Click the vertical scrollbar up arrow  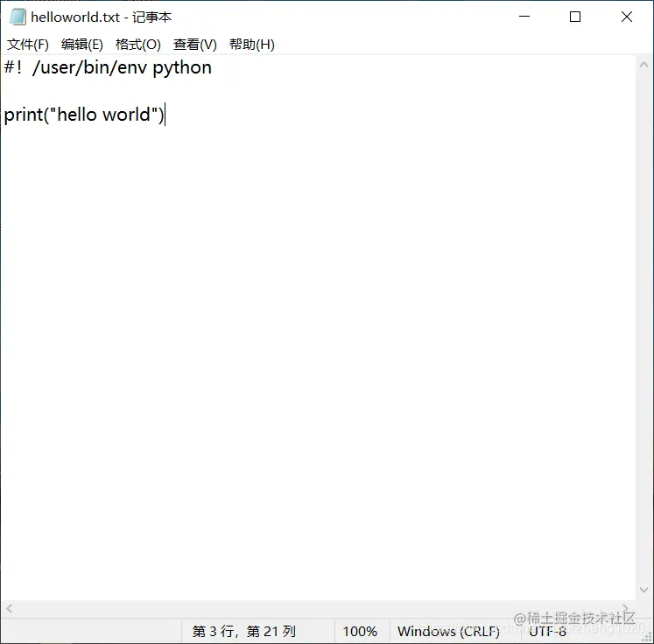click(x=644, y=65)
